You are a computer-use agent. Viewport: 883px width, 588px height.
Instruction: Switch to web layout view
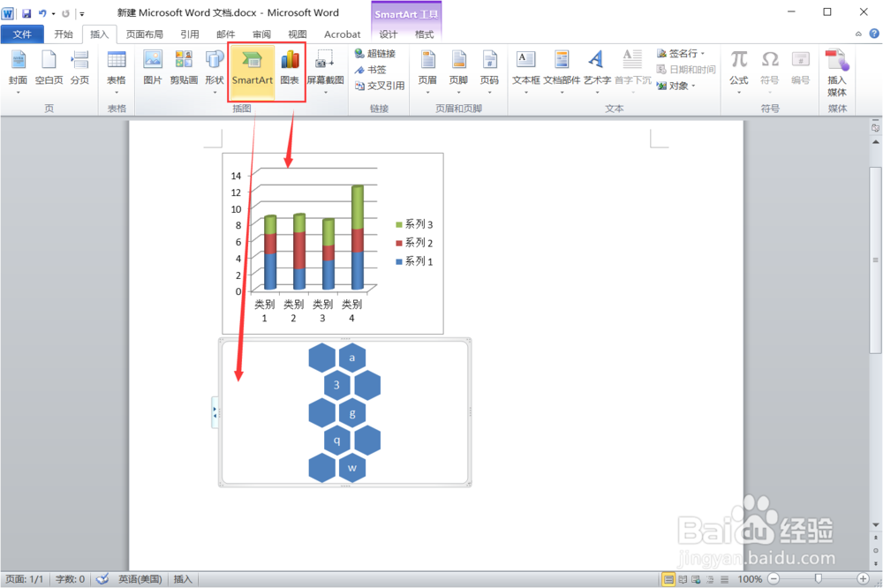(696, 579)
